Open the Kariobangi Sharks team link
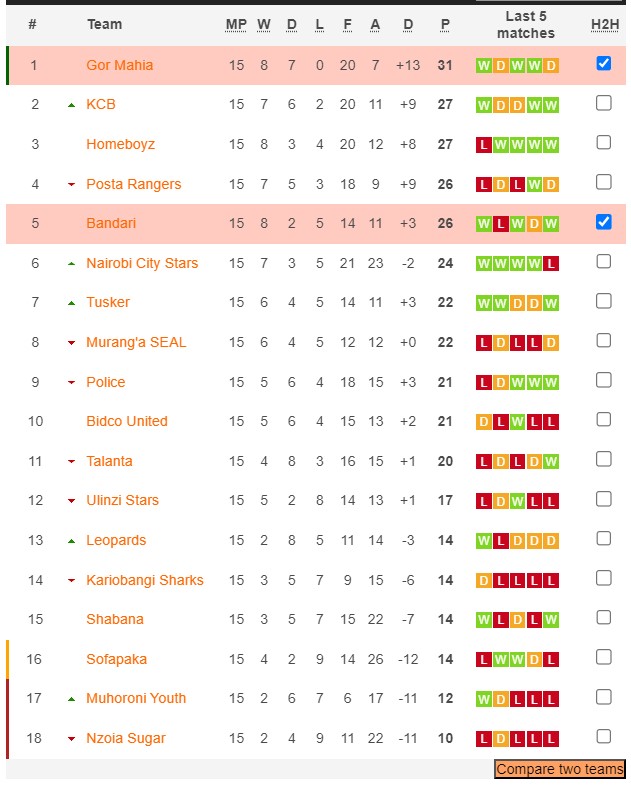This screenshot has width=631, height=793. point(145,580)
